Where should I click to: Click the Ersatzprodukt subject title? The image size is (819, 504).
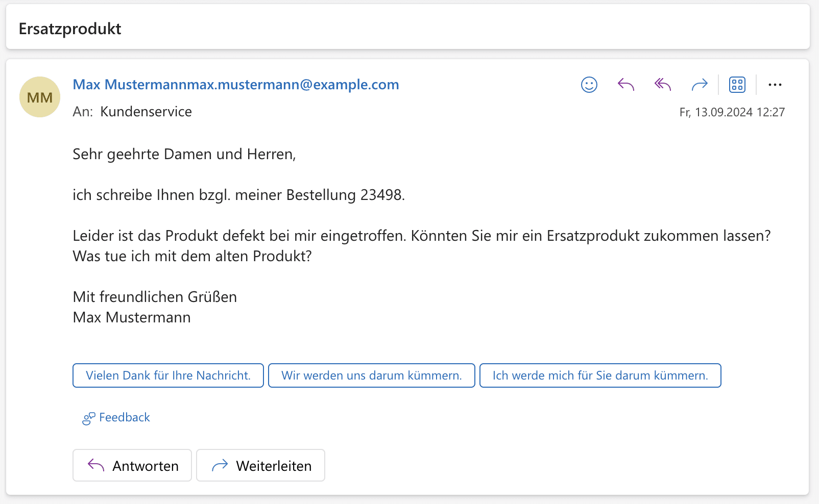(x=70, y=29)
